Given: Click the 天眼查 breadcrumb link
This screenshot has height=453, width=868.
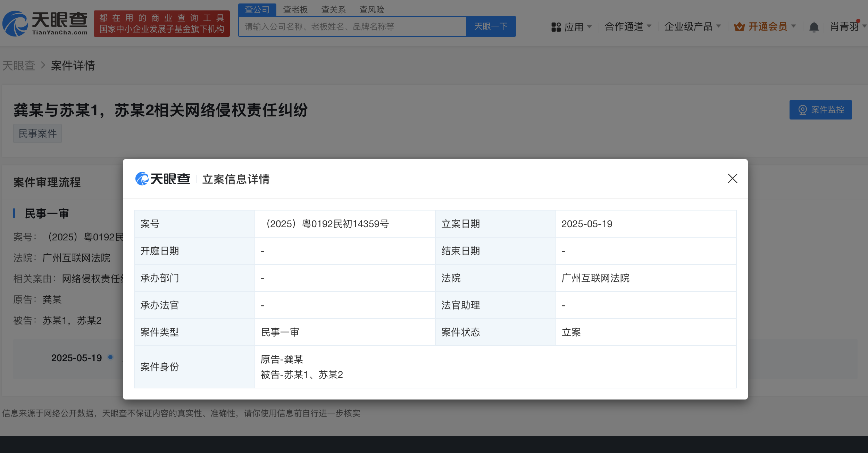Looking at the screenshot, I should pos(19,65).
